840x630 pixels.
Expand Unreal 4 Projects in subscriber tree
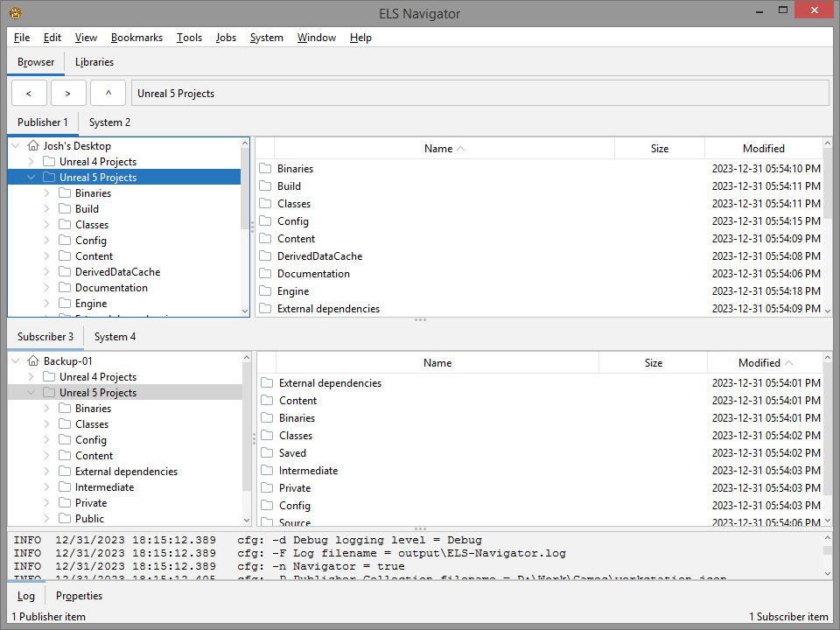(31, 377)
